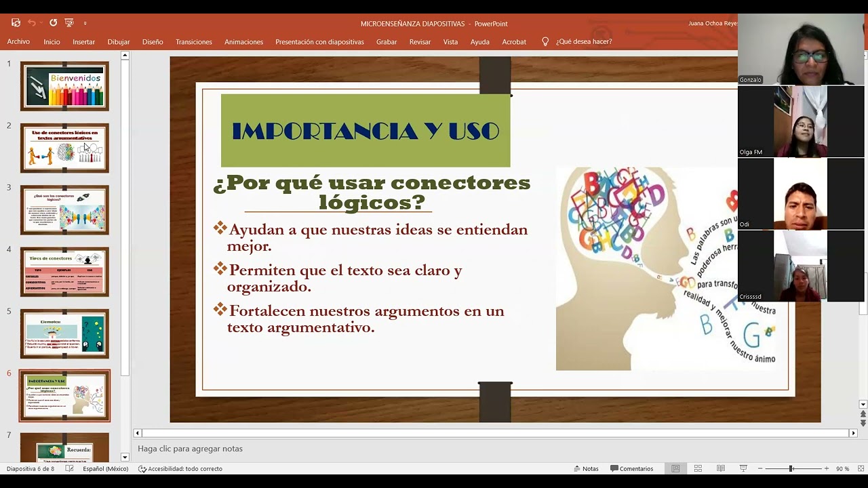Switch to the Vista tab

[x=450, y=41]
